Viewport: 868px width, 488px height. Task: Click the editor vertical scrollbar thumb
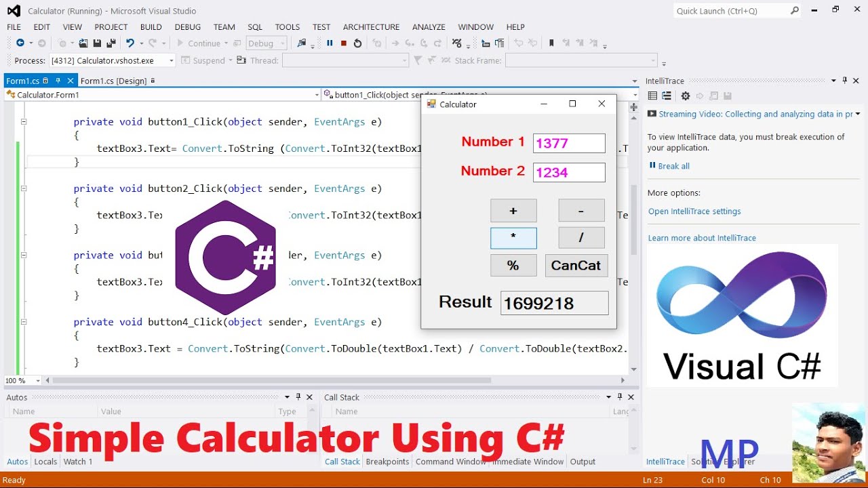click(634, 220)
